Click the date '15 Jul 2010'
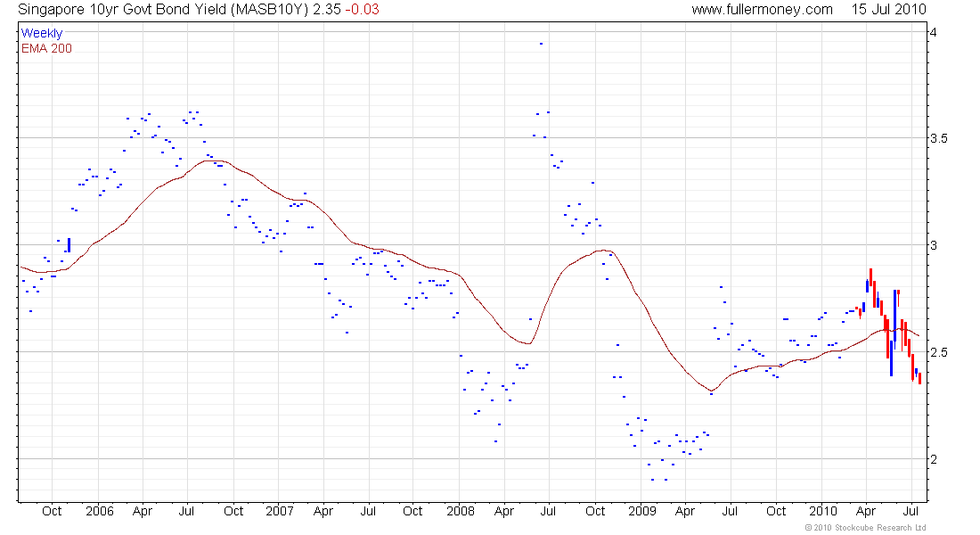Image resolution: width=980 pixels, height=535 pixels. coord(888,10)
